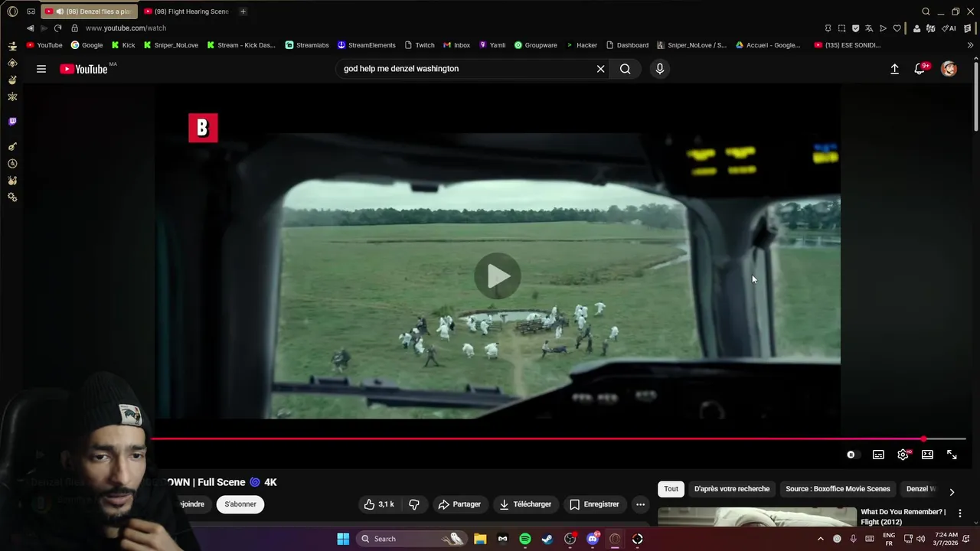Open What Do You Remember? Flight (2012) title
980x551 pixels.
(x=903, y=517)
